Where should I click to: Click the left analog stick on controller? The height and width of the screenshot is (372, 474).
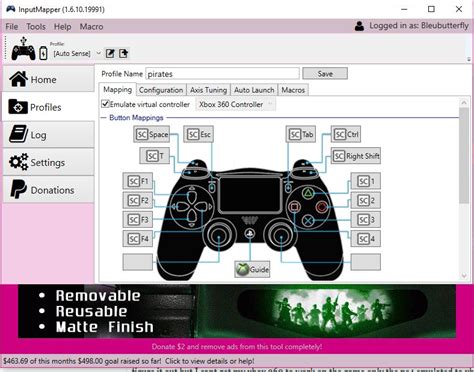(219, 236)
